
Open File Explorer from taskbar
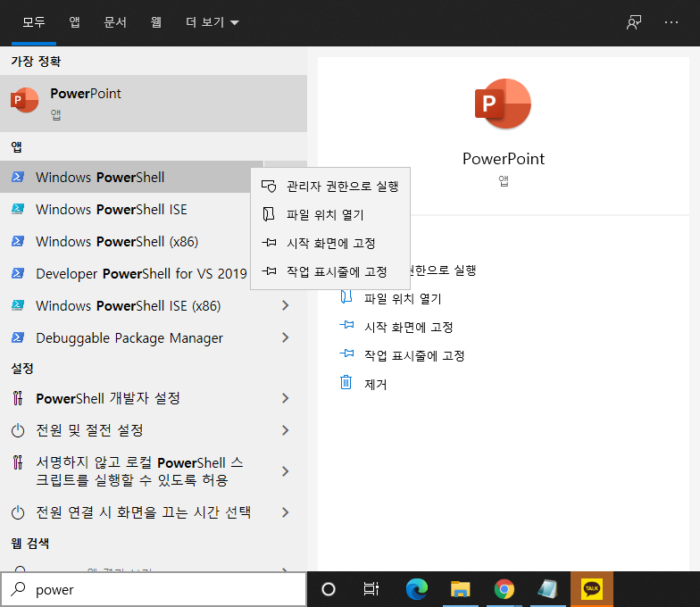click(x=461, y=589)
